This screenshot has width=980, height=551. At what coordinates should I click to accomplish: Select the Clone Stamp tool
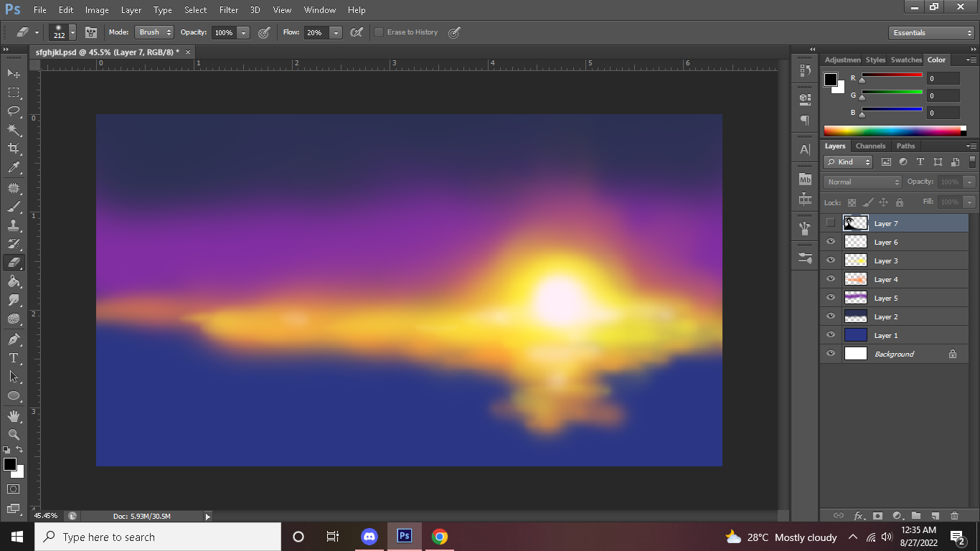pos(14,225)
